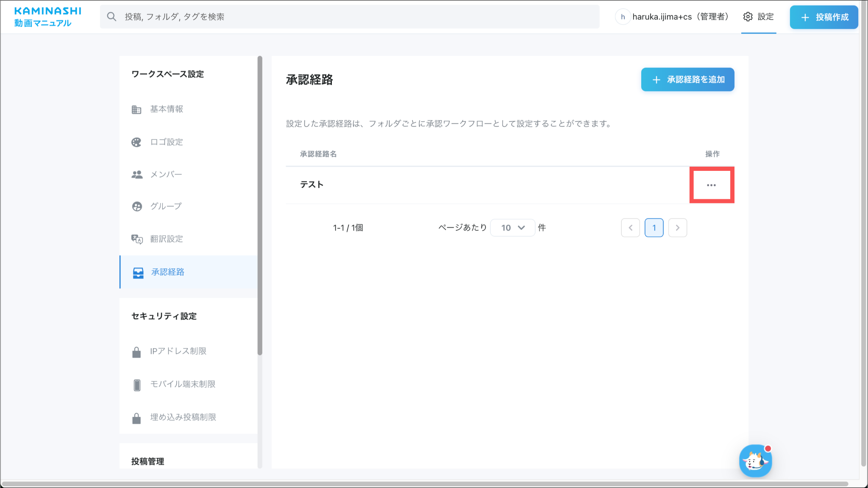868x488 pixels.
Task: Click the palette icon for ロゴ設定
Action: point(136,142)
